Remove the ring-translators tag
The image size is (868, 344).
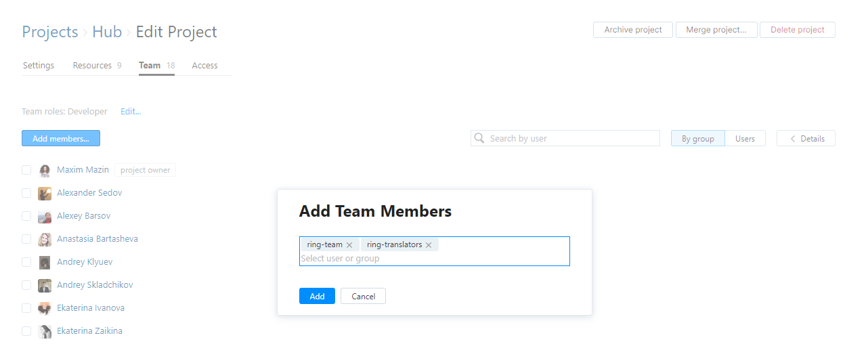(429, 245)
